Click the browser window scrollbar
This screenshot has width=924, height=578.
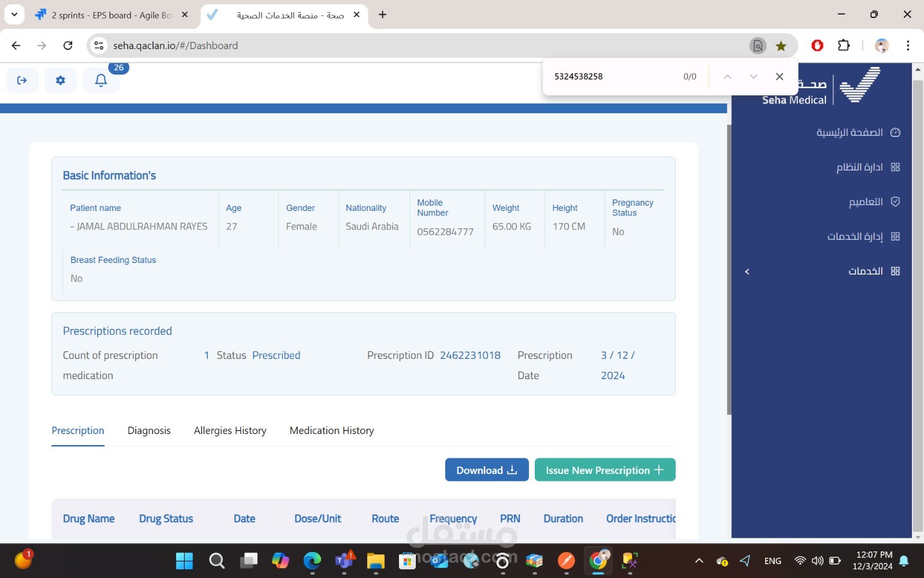918,306
